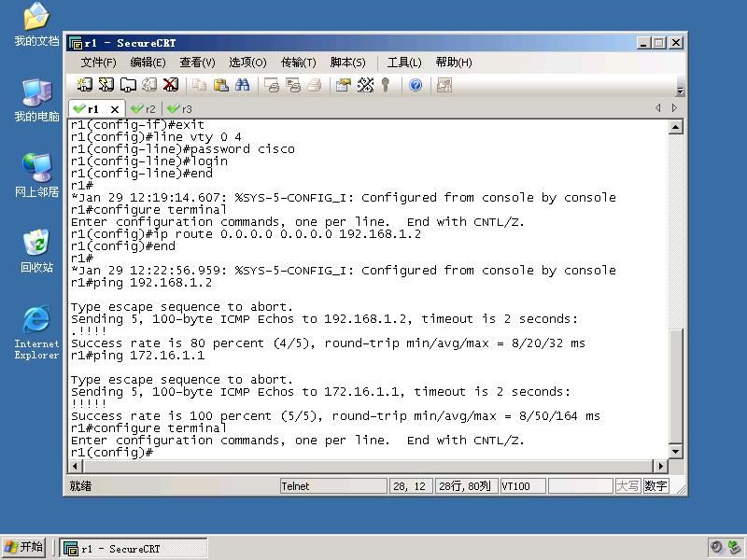Click the SecureCRT title bar app icon
Screen dimensions: 747x560
[76, 43]
